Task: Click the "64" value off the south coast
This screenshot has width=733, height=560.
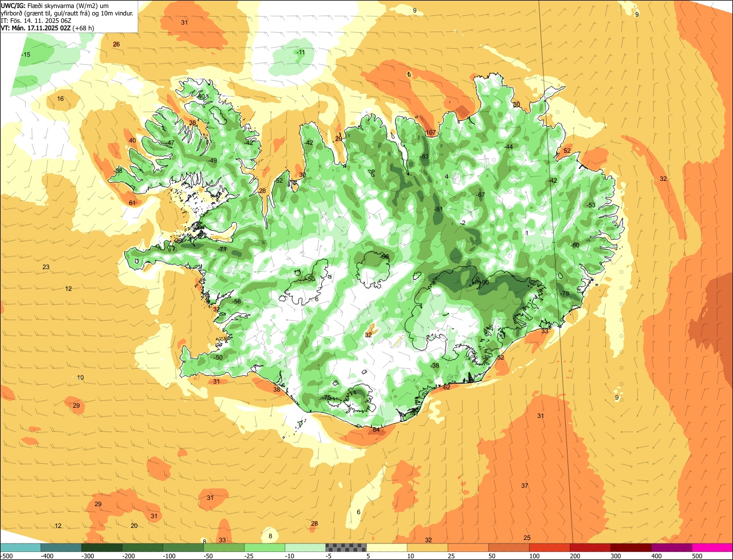Action: 376,429
